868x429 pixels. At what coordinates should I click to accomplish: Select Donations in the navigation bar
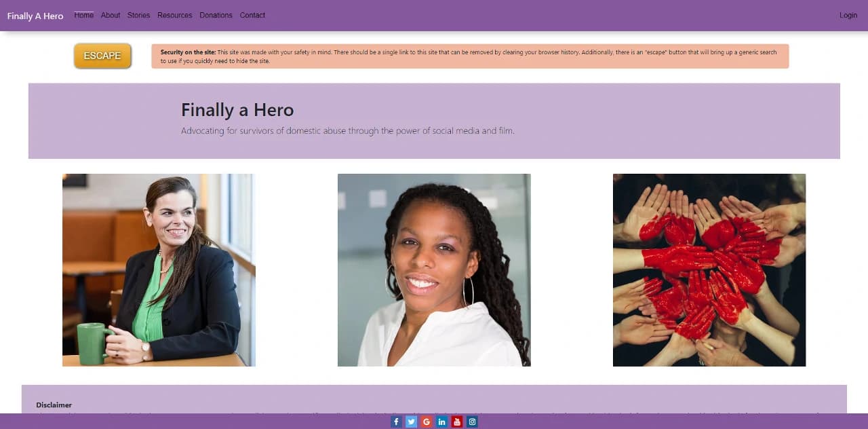[216, 15]
